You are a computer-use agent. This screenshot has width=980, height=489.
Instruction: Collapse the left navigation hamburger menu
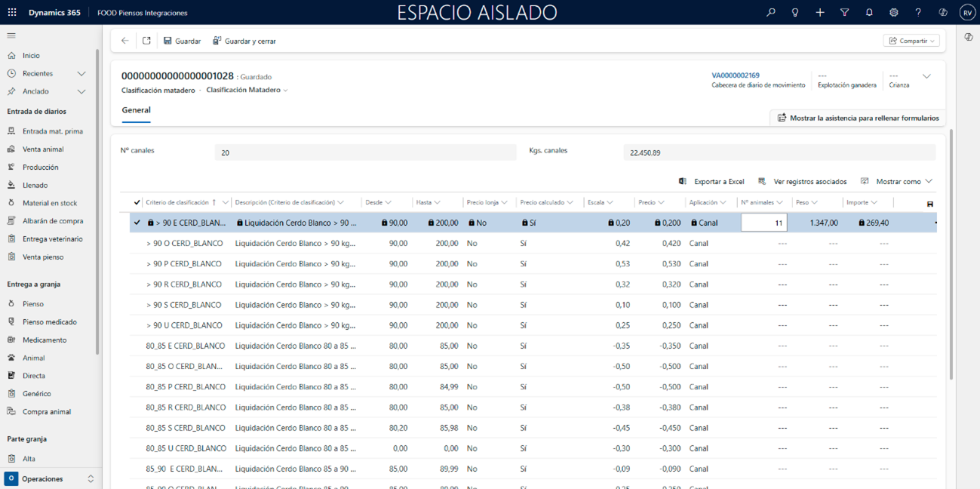click(x=11, y=35)
